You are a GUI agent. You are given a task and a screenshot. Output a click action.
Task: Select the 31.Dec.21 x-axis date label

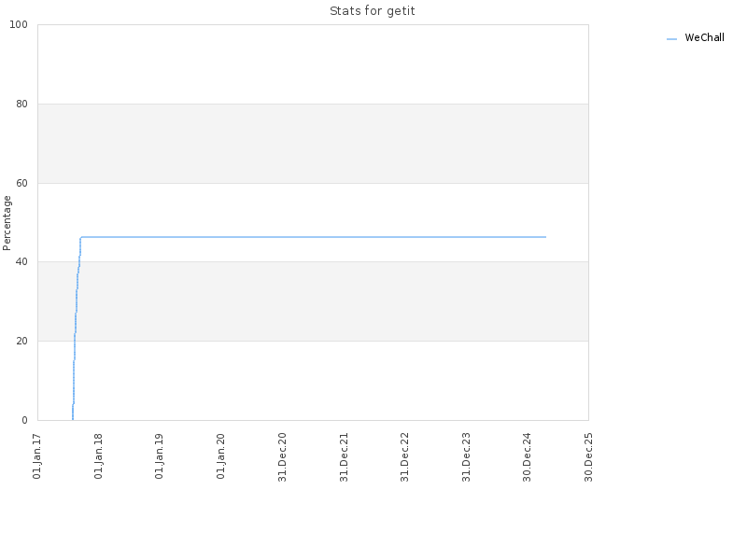[344, 457]
